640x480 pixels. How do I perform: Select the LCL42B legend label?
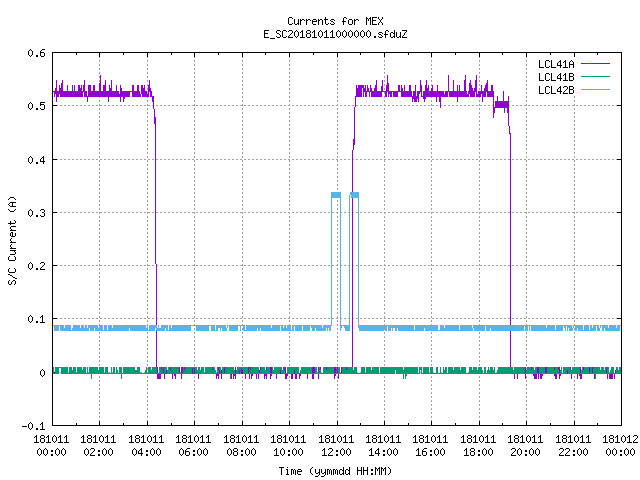[x=556, y=90]
